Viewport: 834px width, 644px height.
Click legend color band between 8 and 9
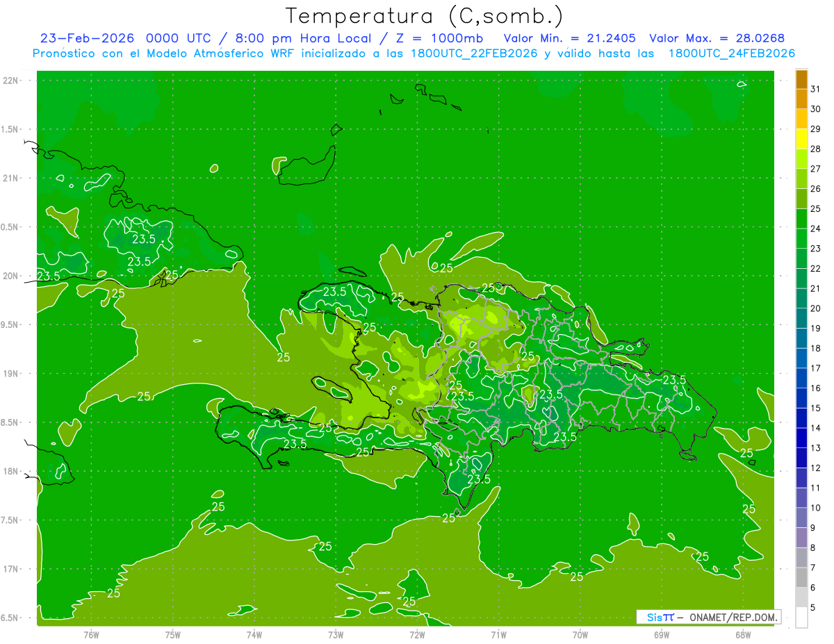pyautogui.click(x=801, y=538)
